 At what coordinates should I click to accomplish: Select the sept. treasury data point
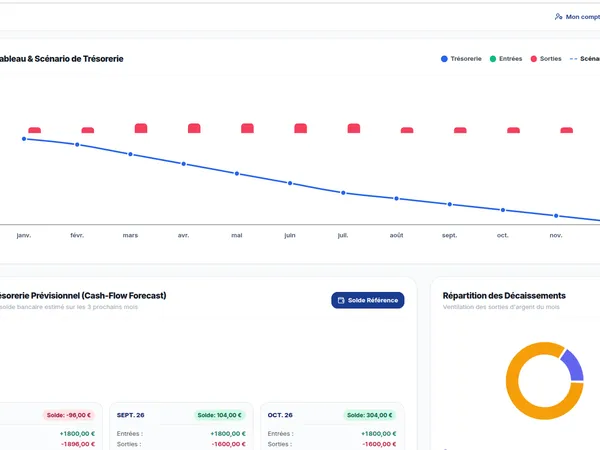coord(450,204)
